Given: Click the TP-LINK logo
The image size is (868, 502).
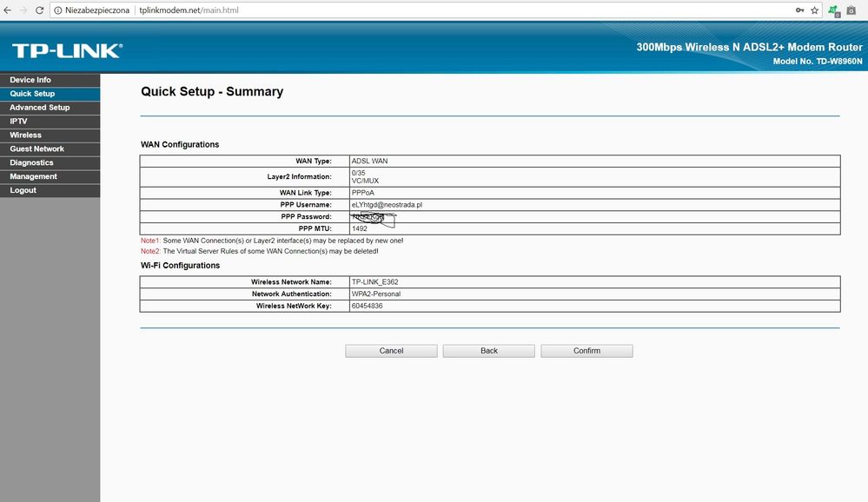Looking at the screenshot, I should 67,50.
